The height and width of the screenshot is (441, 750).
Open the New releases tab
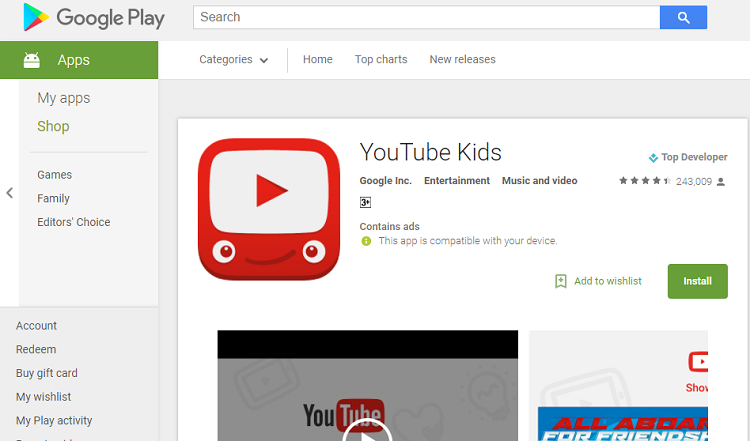(x=463, y=59)
